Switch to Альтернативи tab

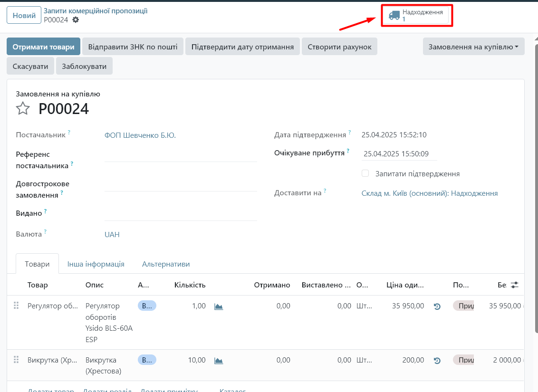166,264
